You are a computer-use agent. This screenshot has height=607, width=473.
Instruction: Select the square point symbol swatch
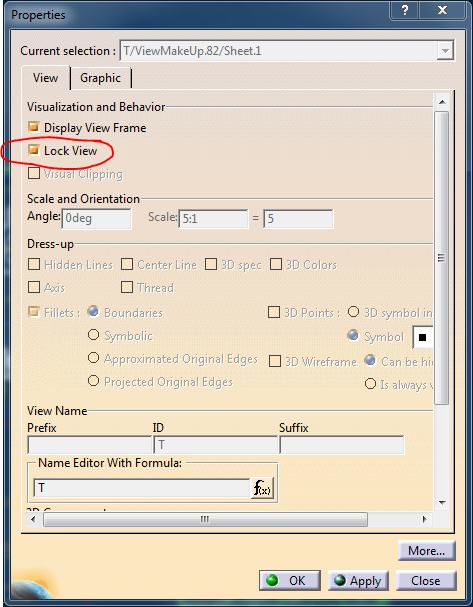tap(423, 337)
